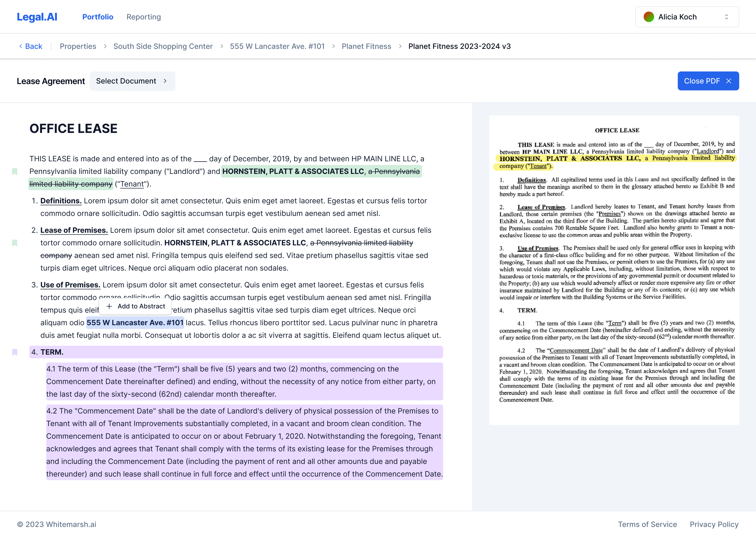Click green bookmark beside Lease of Premises
The image size is (756, 538).
point(14,243)
